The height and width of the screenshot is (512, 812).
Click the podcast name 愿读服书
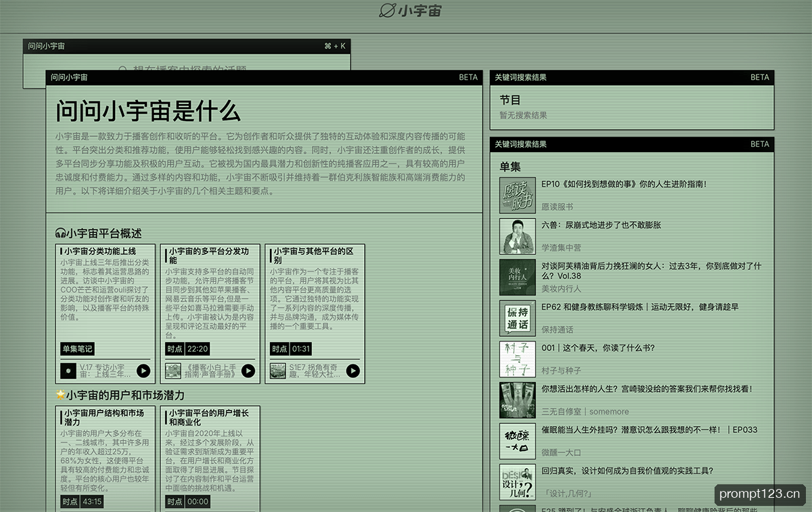[x=557, y=207]
